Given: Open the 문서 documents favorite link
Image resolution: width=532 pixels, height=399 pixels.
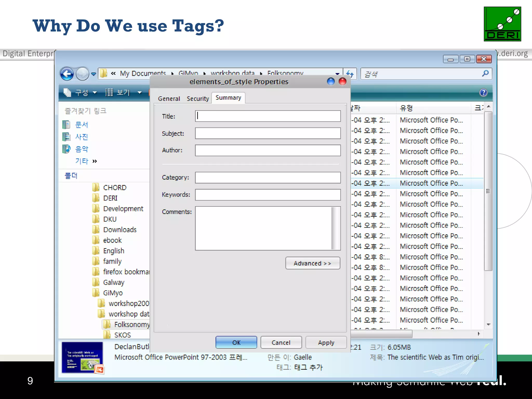Looking at the screenshot, I should 76,125.
